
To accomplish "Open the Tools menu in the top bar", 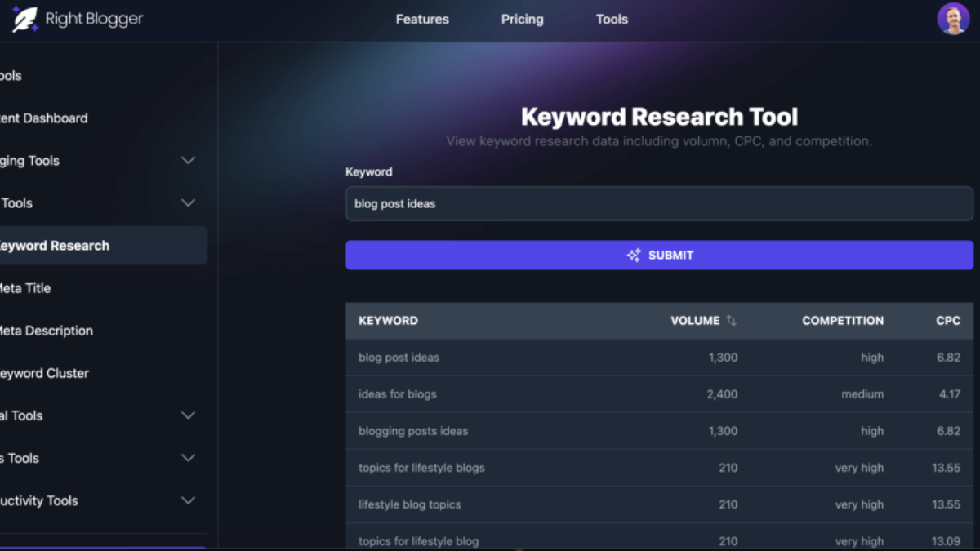I will (x=612, y=19).
